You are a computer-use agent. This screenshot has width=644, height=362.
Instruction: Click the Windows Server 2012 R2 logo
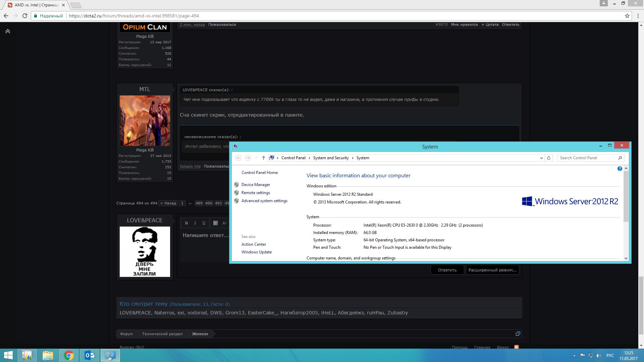(569, 201)
